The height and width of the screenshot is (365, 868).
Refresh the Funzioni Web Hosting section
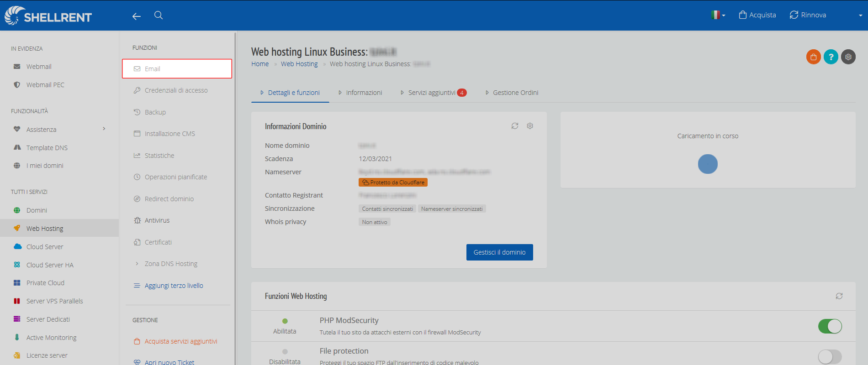[839, 296]
